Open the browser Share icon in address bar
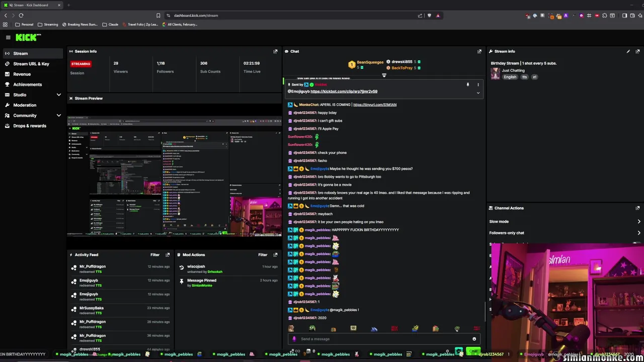This screenshot has height=362, width=644. tap(420, 16)
